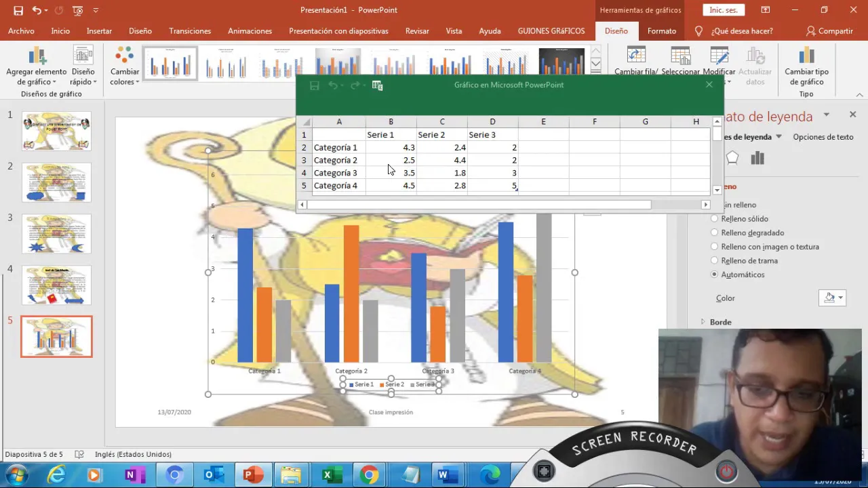Image resolution: width=868 pixels, height=488 pixels.
Task: Open format pane task options dropdown arrow
Action: click(827, 115)
